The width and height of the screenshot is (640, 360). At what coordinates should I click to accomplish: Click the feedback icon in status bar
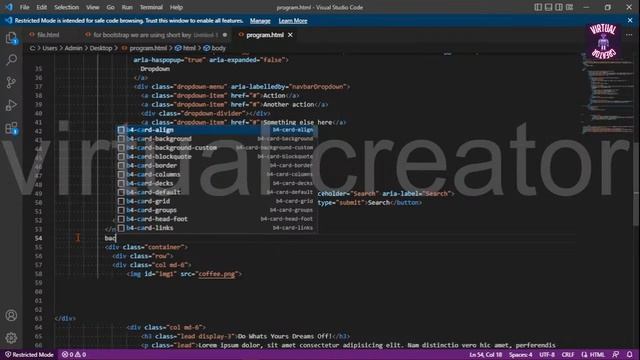(616, 355)
